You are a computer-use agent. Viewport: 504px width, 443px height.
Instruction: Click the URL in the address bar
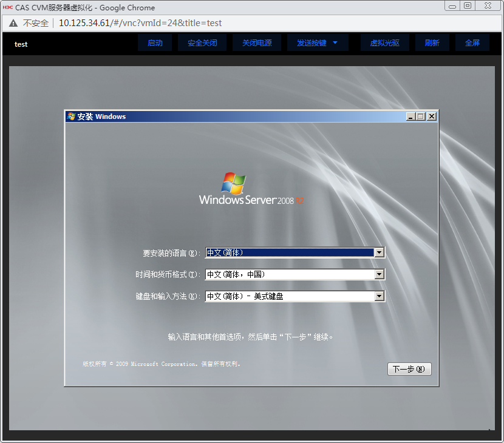pos(140,23)
